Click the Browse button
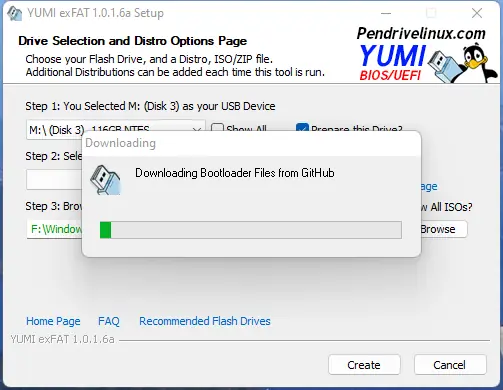This screenshot has height=390, width=503. (x=444, y=229)
